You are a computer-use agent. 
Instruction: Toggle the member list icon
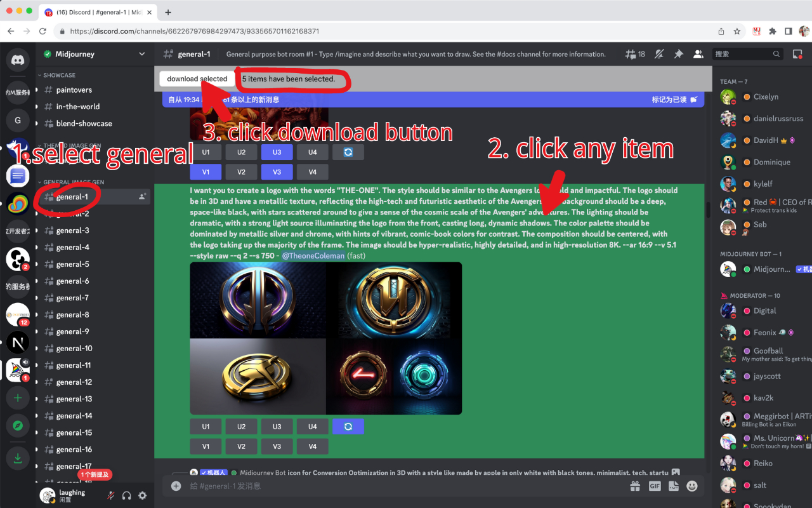(697, 54)
